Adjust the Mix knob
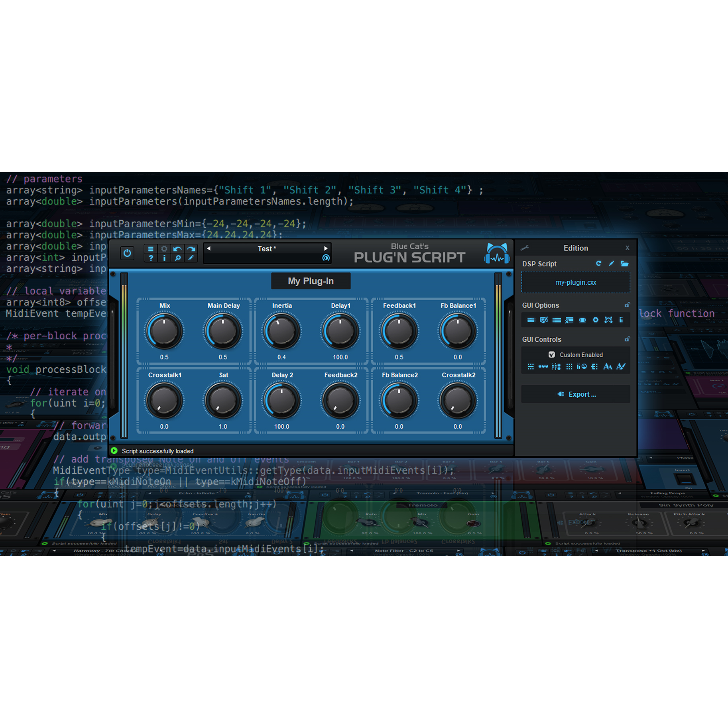728x728 pixels. click(x=164, y=330)
